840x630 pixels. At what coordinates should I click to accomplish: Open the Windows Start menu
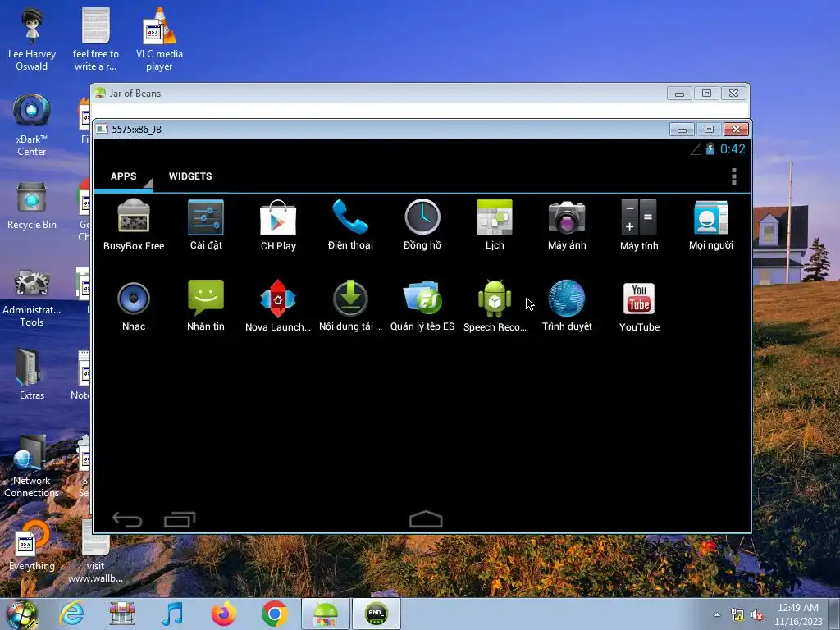(21, 614)
